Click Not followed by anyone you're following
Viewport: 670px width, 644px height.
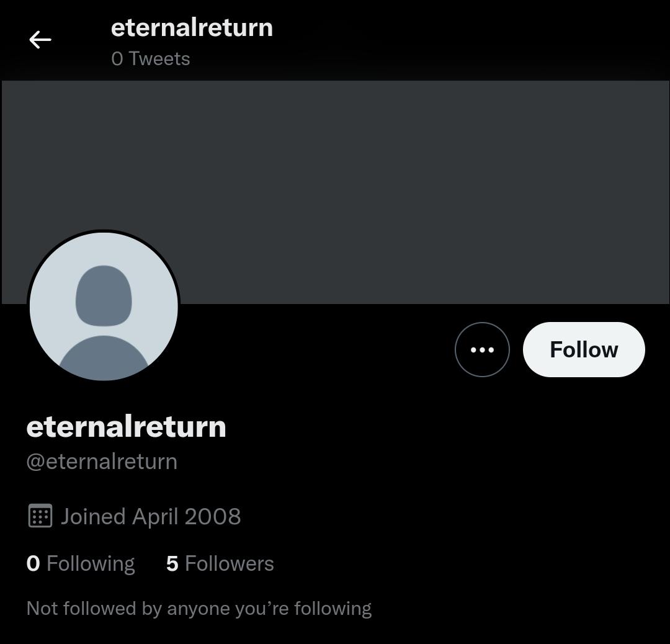click(x=199, y=609)
